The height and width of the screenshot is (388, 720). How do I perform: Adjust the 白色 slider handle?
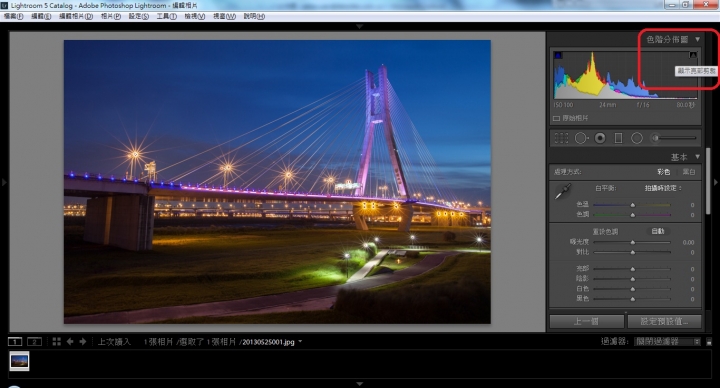633,289
